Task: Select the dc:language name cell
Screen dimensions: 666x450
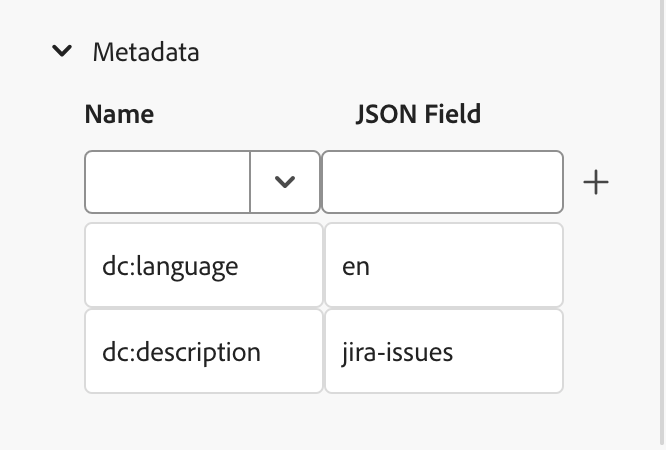Action: pos(203,266)
